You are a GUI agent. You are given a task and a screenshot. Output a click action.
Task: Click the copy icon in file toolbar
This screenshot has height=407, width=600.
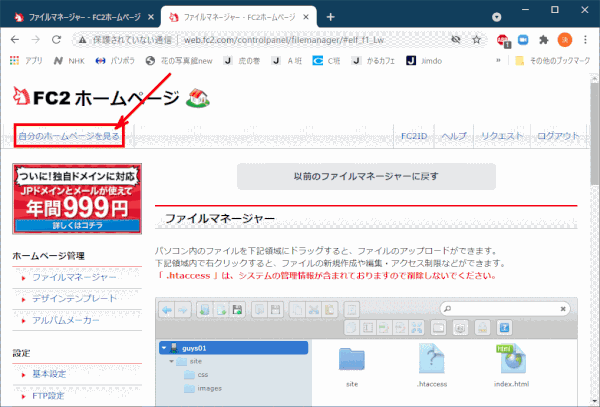tap(297, 310)
